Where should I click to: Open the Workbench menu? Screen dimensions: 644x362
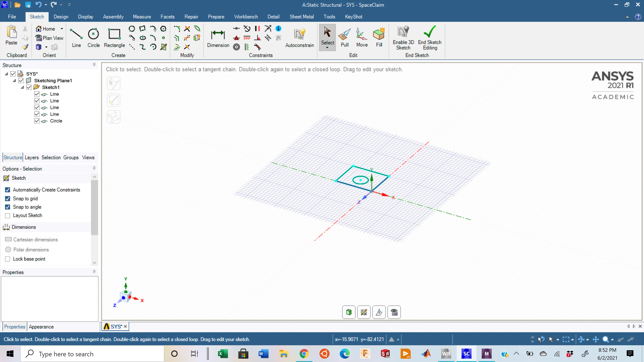coord(246,16)
